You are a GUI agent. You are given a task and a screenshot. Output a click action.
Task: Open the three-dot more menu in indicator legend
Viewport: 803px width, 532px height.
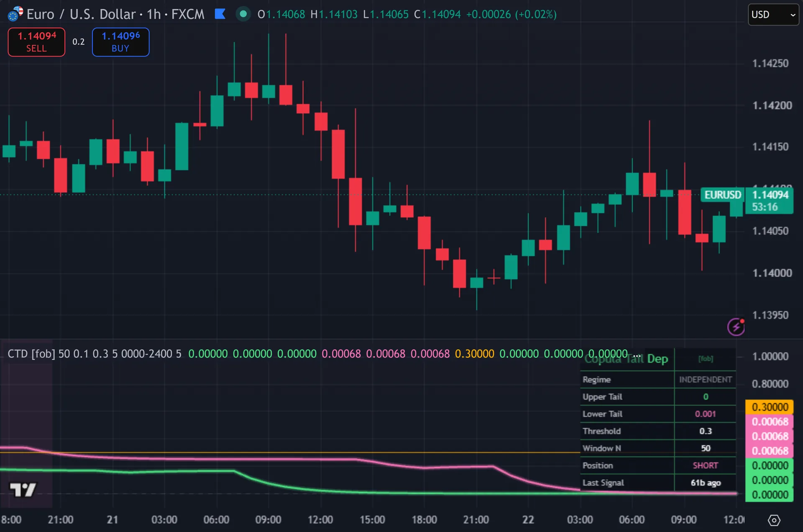point(637,355)
